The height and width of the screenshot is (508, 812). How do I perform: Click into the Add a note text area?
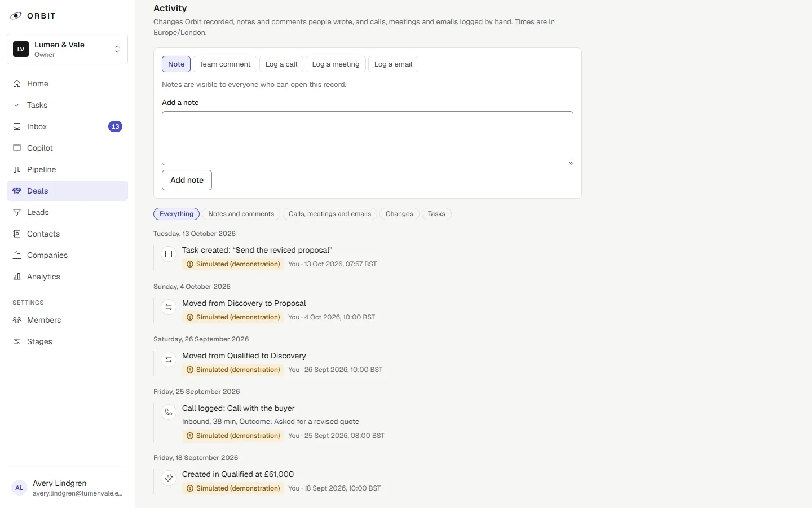[368, 138]
